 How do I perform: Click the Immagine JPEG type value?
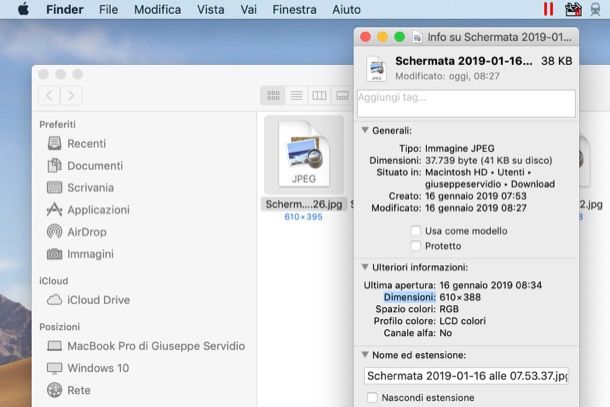(459, 149)
